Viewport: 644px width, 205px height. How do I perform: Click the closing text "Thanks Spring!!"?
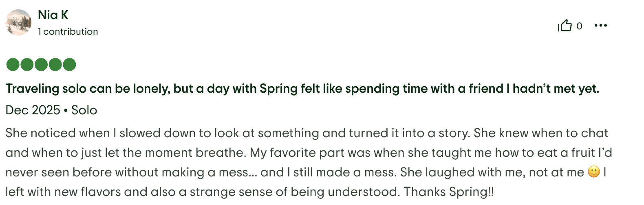(448, 192)
